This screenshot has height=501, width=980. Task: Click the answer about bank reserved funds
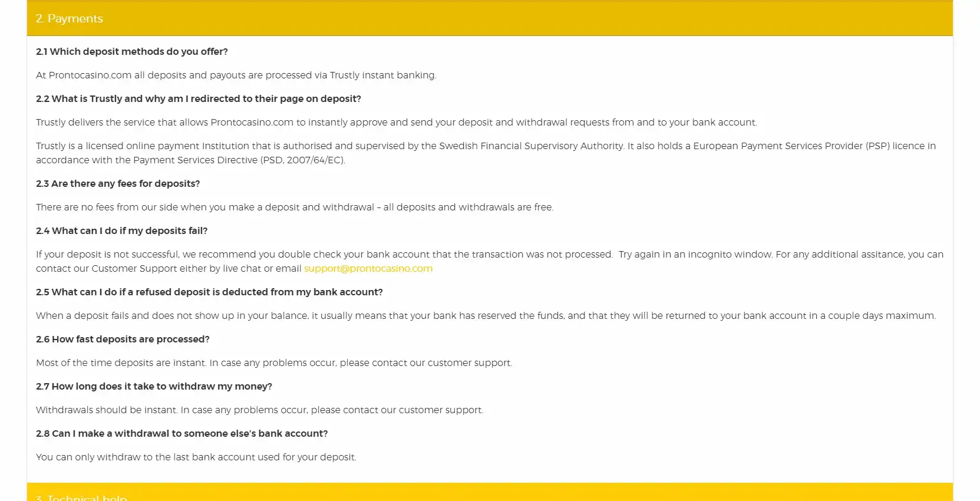coord(486,316)
